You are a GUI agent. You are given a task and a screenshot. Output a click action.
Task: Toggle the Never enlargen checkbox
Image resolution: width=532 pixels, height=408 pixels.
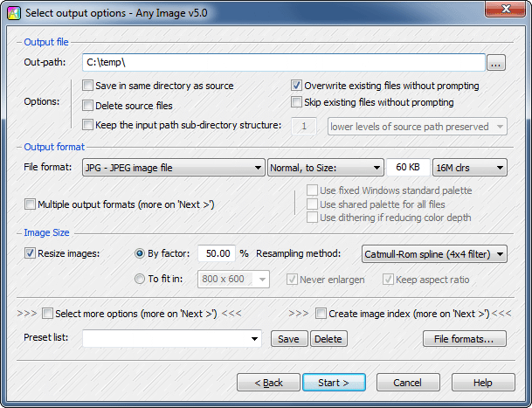click(292, 280)
